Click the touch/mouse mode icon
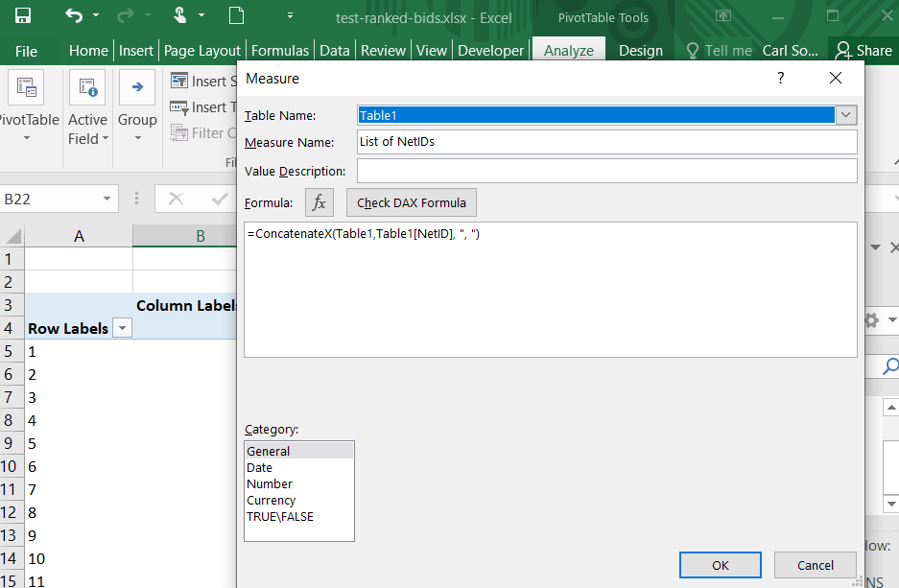The image size is (899, 588). pos(179,16)
